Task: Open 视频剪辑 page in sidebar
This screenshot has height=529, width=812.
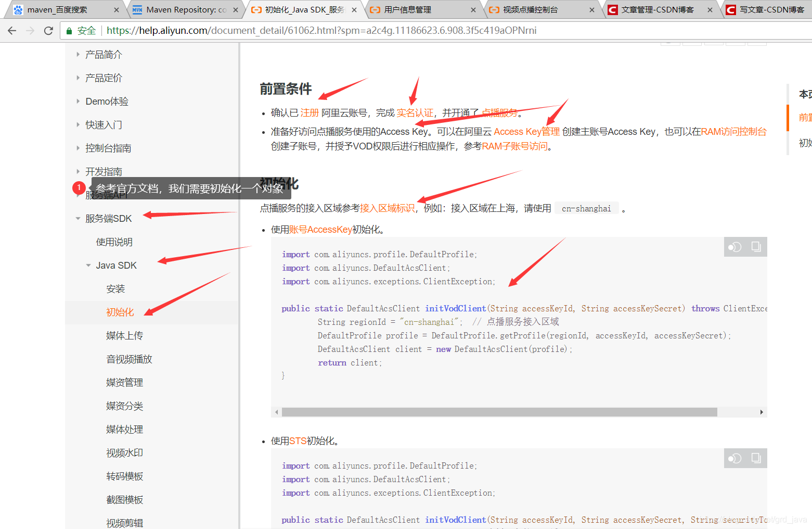Action: [124, 523]
